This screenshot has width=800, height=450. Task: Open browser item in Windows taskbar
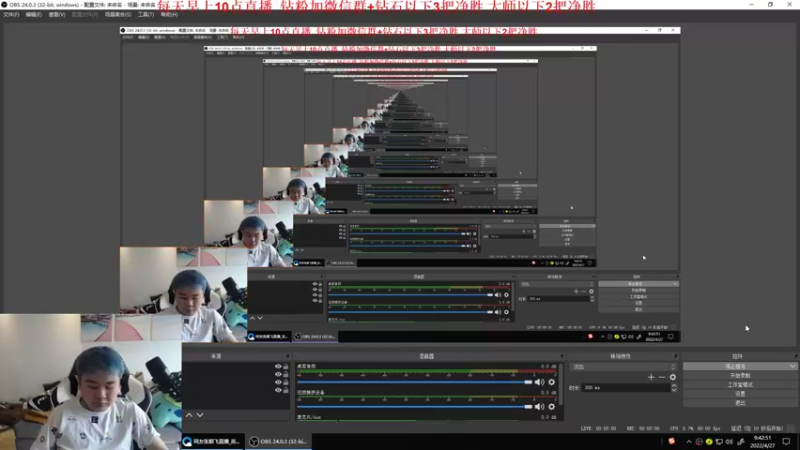[212, 441]
